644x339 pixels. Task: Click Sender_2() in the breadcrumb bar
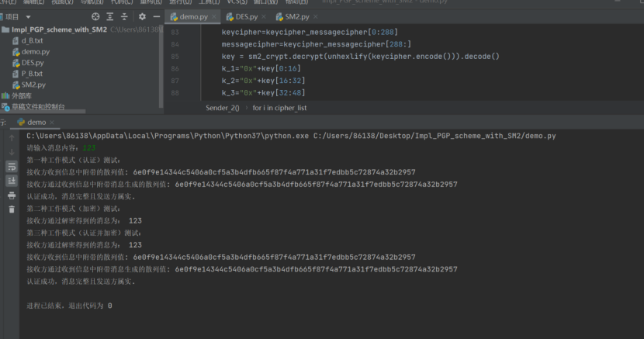pyautogui.click(x=222, y=108)
